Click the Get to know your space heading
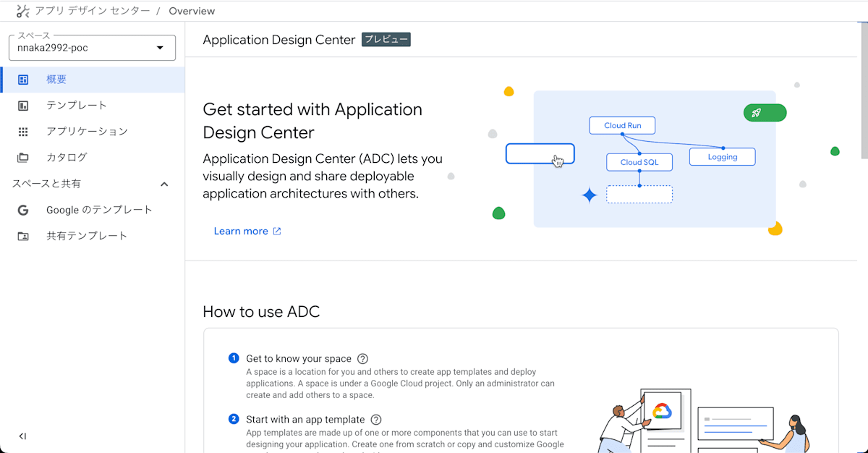 click(299, 359)
